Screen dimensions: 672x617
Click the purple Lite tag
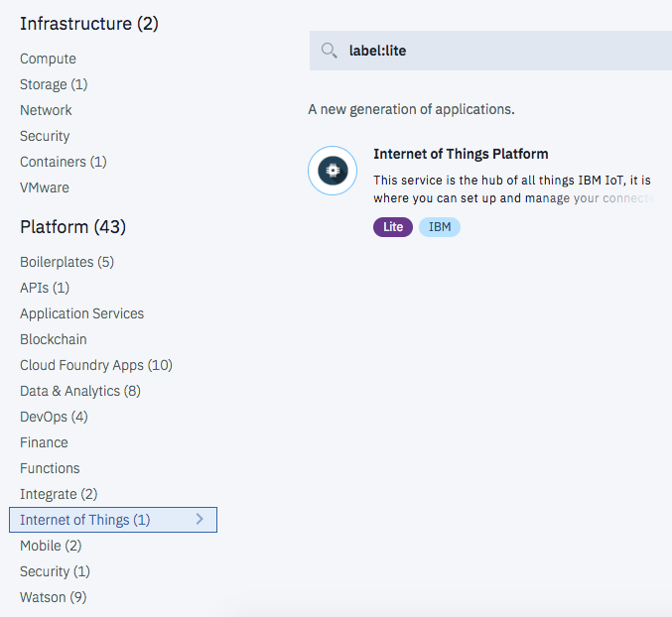coord(393,227)
